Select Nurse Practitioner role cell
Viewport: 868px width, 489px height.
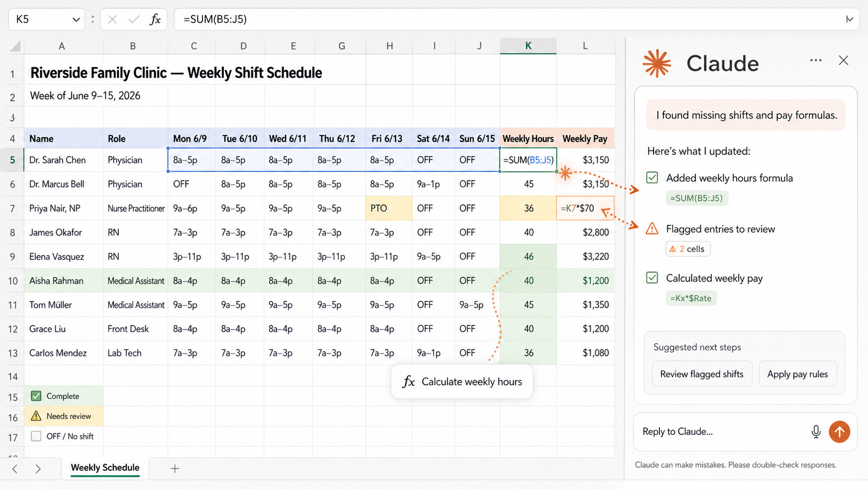click(135, 208)
